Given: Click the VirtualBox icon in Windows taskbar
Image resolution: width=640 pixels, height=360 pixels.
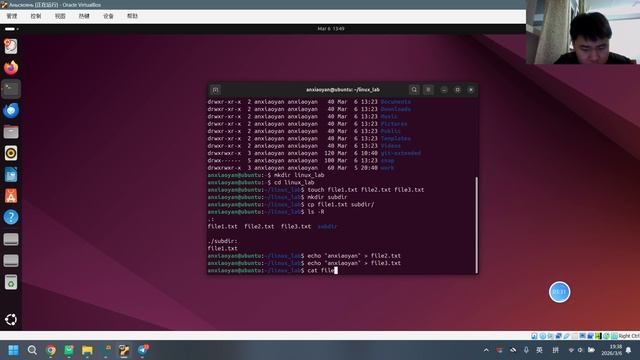Looking at the screenshot, I should click(124, 350).
